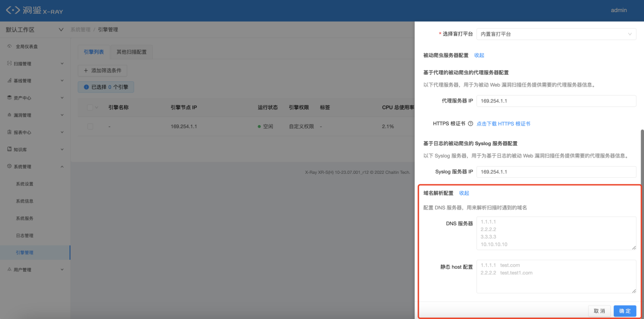Screen dimensions: 644x319
Task: Click the 洞鉴 X-RAY logo icon
Action: point(13,10)
